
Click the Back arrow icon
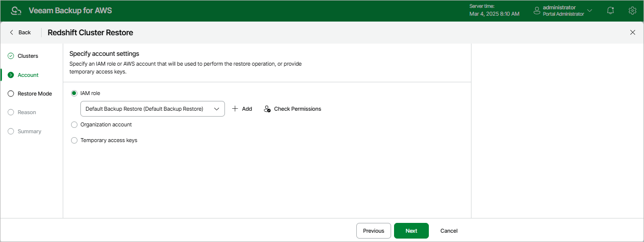click(x=12, y=32)
